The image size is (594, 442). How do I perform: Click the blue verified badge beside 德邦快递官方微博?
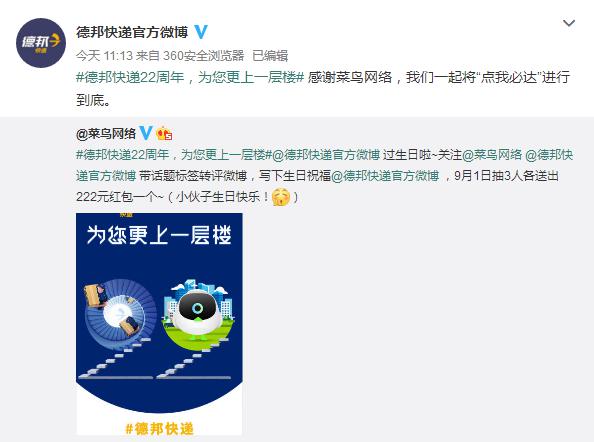[201, 32]
